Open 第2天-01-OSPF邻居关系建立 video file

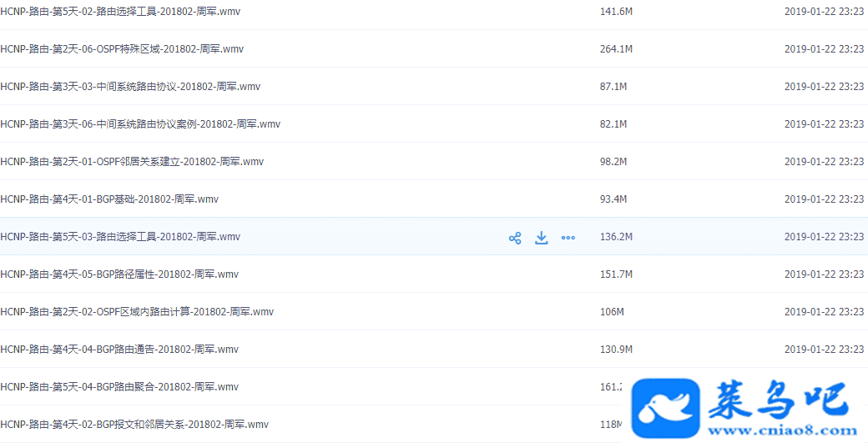click(132, 162)
